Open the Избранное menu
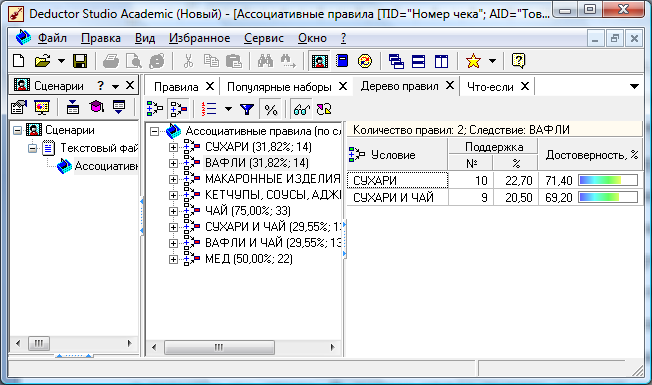This screenshot has height=385, width=652. [x=199, y=38]
